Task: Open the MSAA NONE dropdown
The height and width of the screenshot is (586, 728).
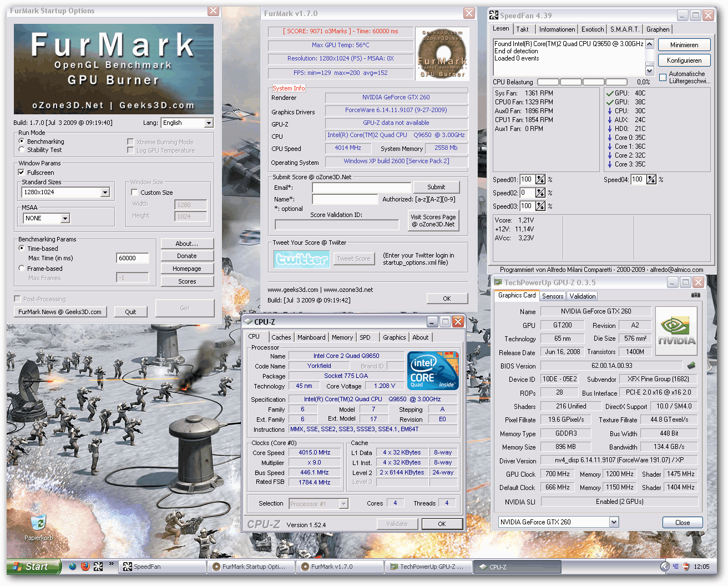Action: pyautogui.click(x=65, y=219)
